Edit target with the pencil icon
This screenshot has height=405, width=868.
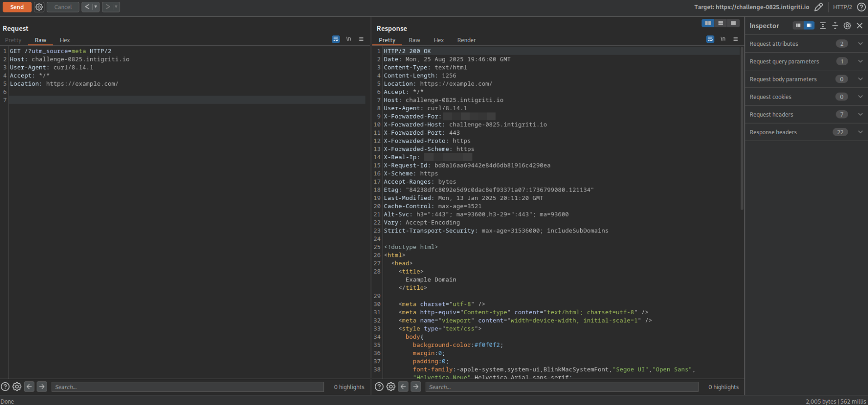818,7
